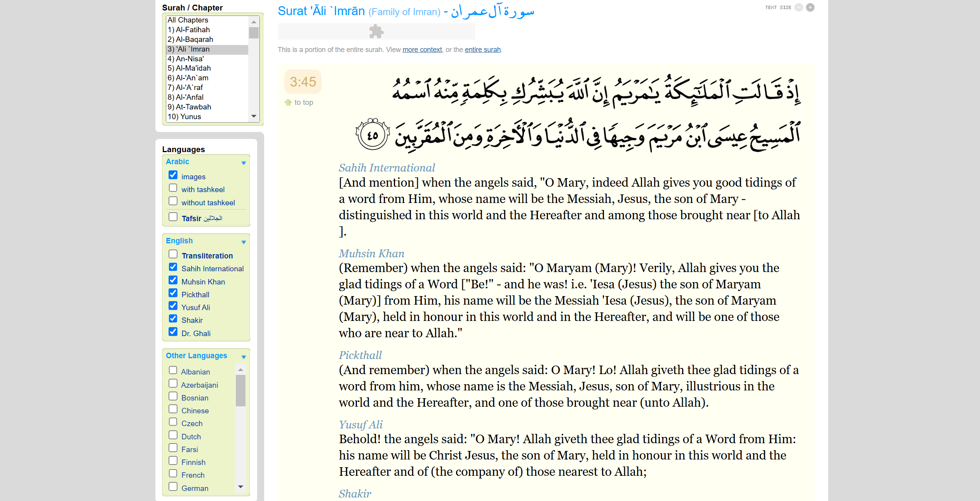Select All Chapters in the surah list

pos(188,20)
